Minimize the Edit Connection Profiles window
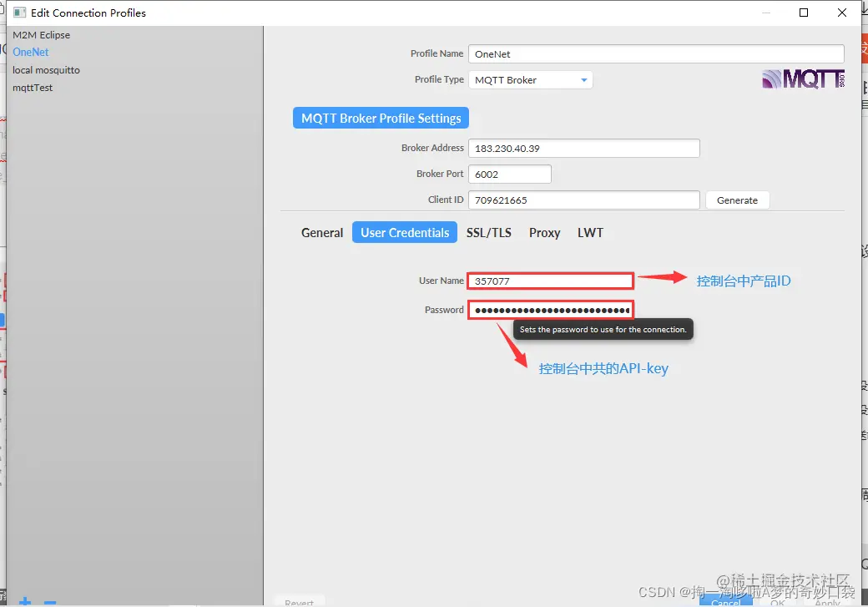The image size is (868, 607). (766, 13)
